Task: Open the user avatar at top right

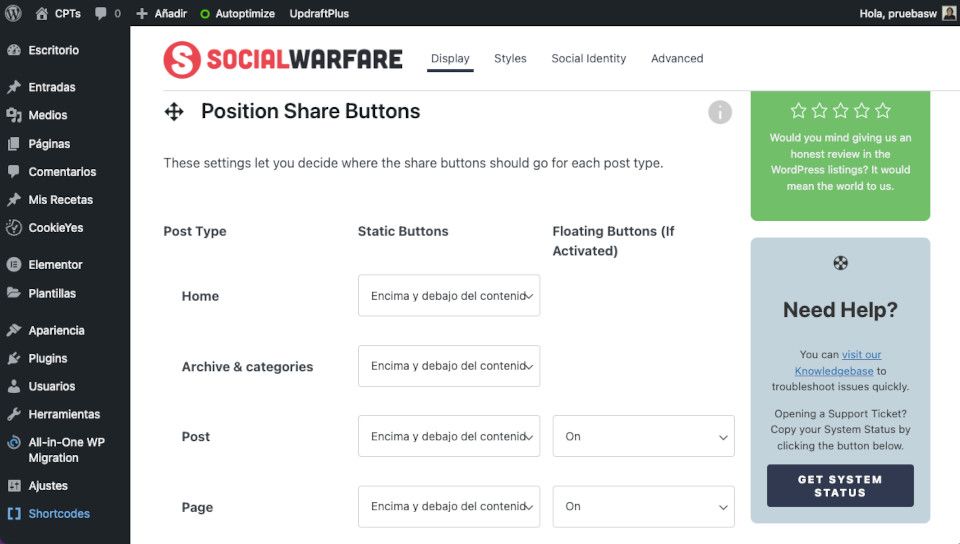Action: pos(949,13)
